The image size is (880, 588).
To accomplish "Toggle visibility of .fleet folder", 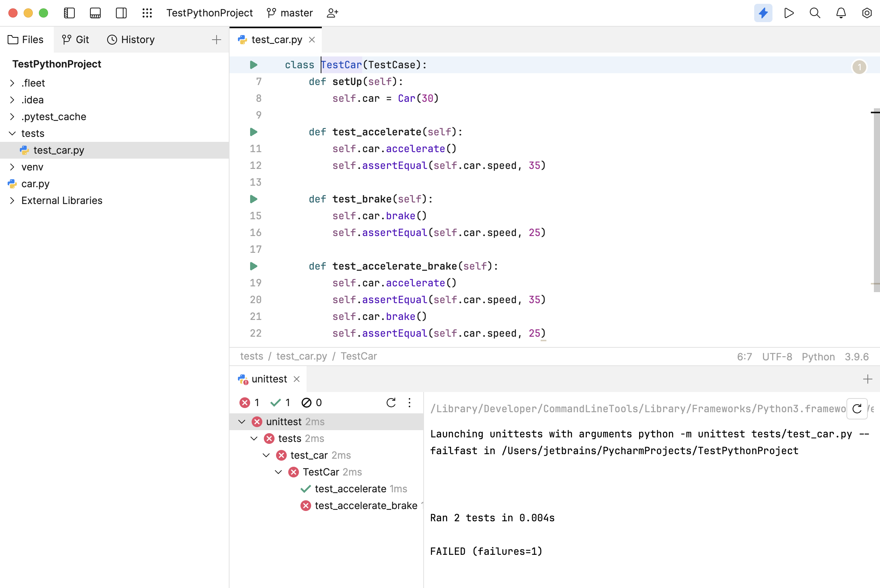I will click(12, 83).
